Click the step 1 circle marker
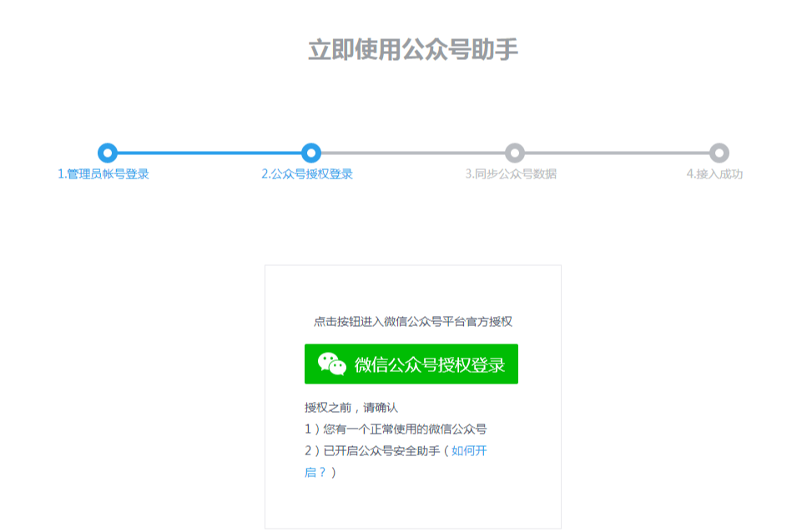The width and height of the screenshot is (802, 532). pyautogui.click(x=107, y=153)
